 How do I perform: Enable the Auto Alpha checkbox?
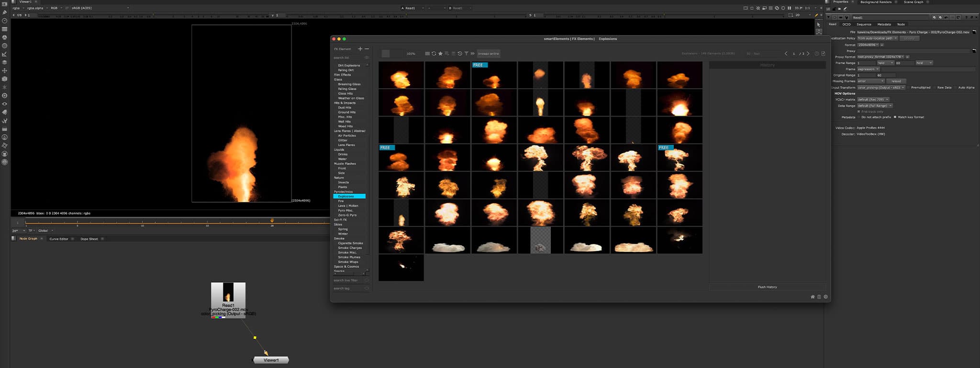tap(956, 88)
